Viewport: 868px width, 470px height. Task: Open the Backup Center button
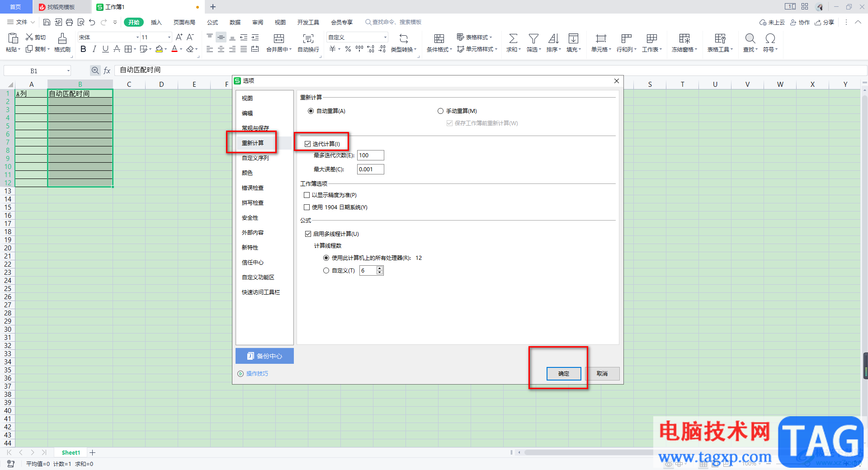(264, 356)
